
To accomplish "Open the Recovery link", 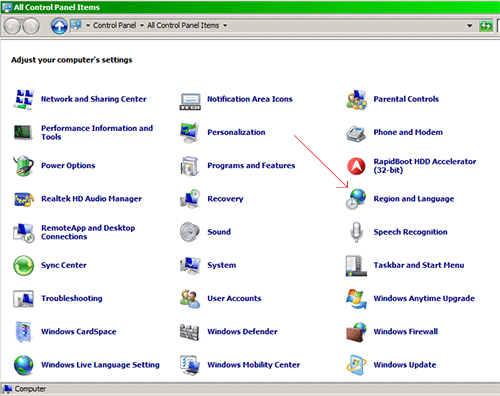I will pyautogui.click(x=225, y=199).
